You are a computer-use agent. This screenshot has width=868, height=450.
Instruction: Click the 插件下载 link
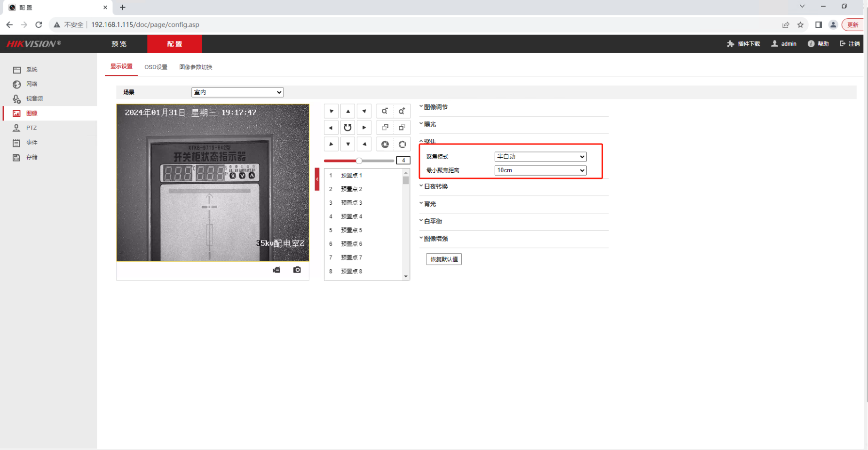[743, 44]
